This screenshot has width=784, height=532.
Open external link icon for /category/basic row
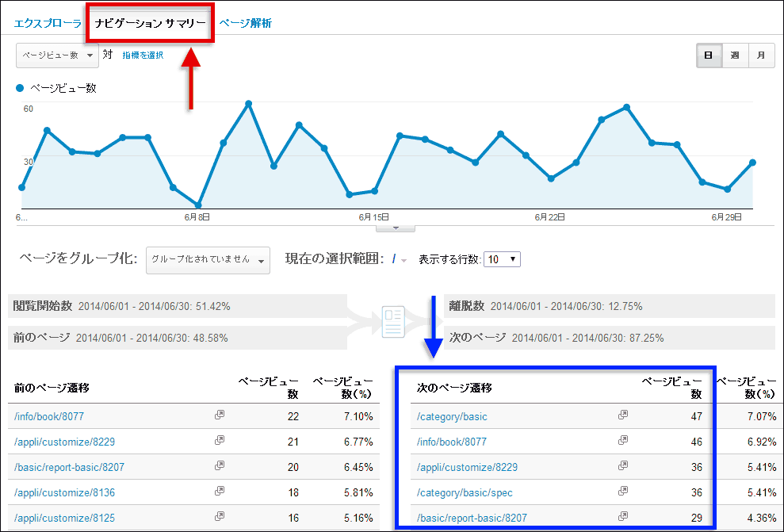(x=623, y=415)
